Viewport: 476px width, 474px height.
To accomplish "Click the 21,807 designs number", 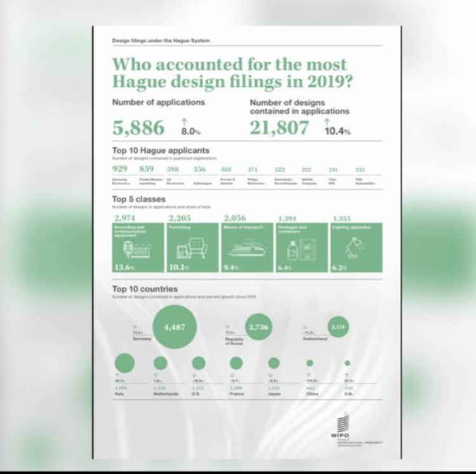I will 279,128.
